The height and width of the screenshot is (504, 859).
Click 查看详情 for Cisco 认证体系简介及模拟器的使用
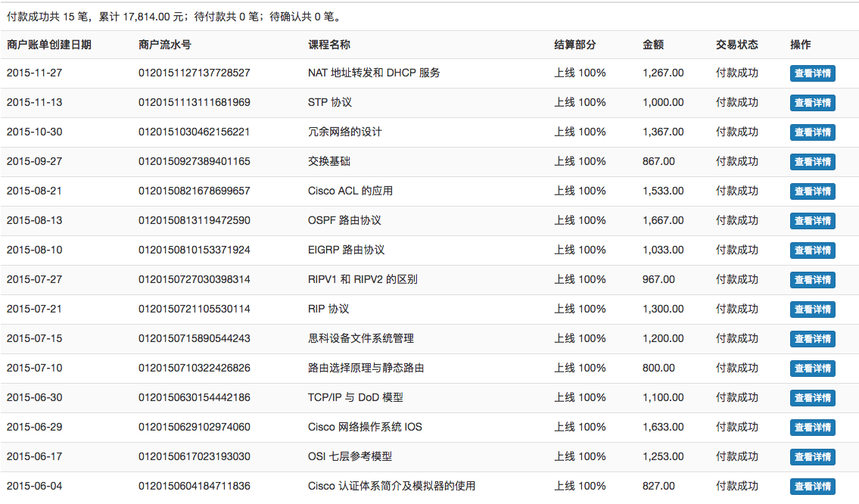(x=812, y=487)
